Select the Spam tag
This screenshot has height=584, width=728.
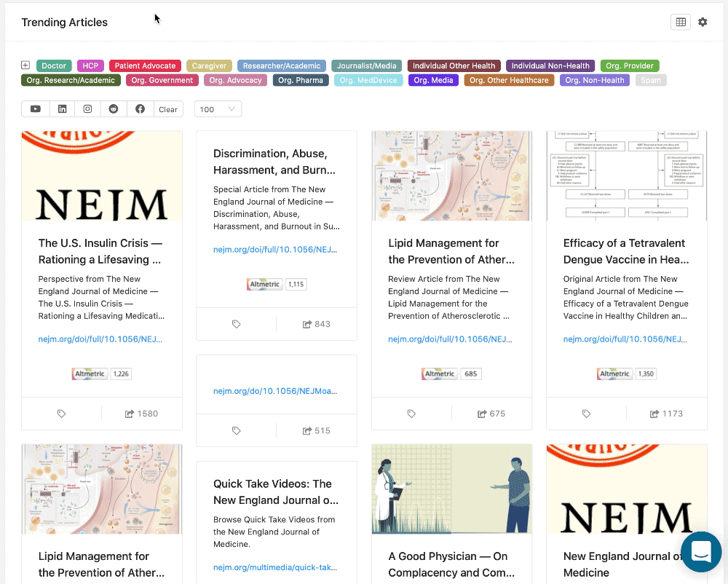click(x=651, y=80)
